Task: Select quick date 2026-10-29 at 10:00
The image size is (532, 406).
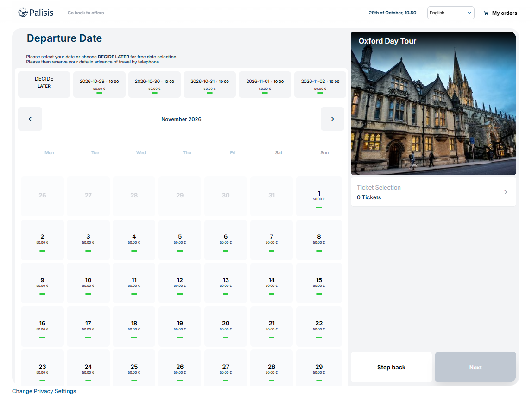Action: click(x=100, y=84)
